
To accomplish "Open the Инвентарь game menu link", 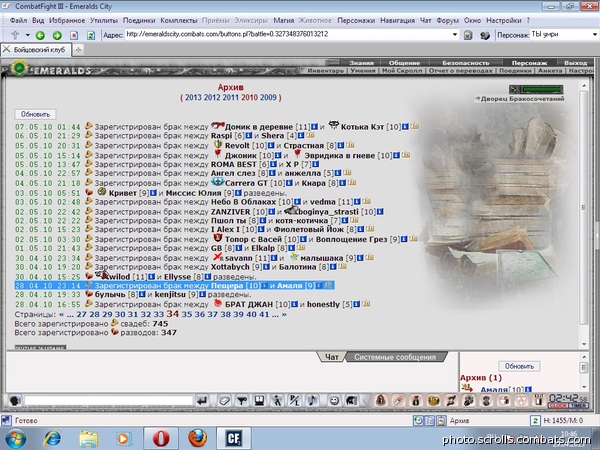I will (x=326, y=71).
